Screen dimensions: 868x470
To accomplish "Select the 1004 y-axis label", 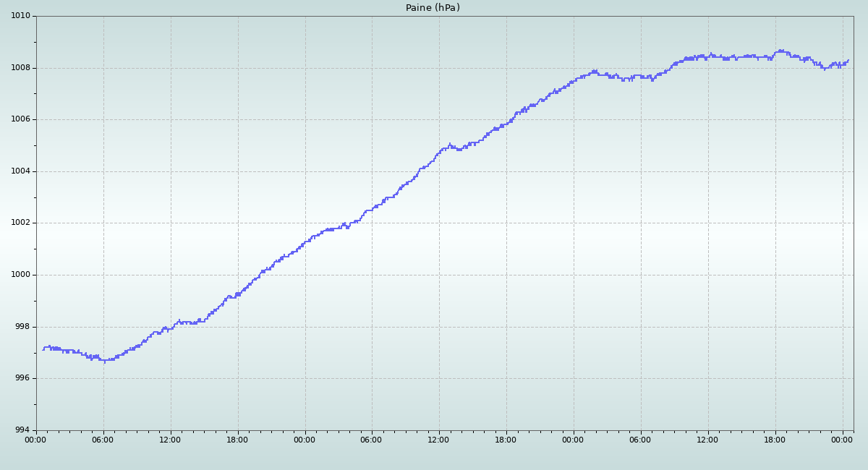I will coord(20,171).
